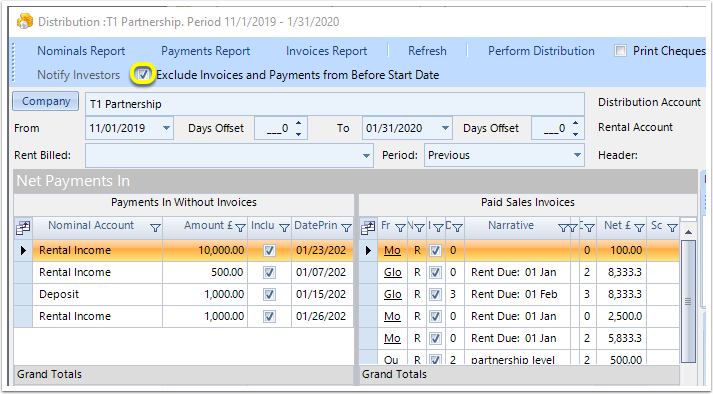The height and width of the screenshot is (394, 713).
Task: Toggle checkbox on the 2,500.0 invoice row
Action: tap(435, 316)
